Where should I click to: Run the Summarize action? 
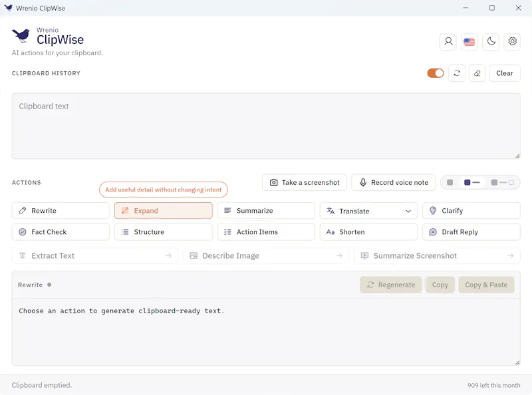pos(266,211)
